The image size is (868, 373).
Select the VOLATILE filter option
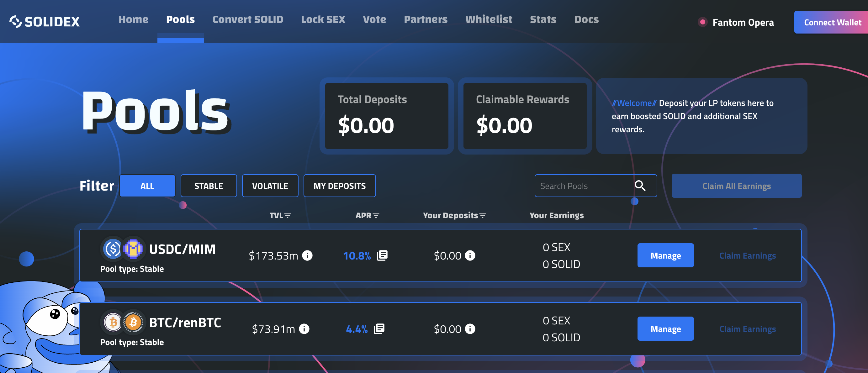(270, 186)
